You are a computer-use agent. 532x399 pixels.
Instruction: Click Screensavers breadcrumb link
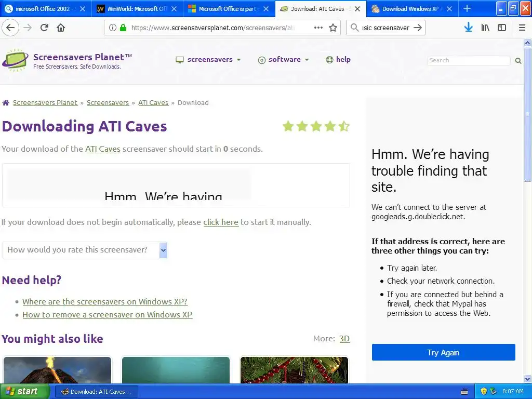108,102
